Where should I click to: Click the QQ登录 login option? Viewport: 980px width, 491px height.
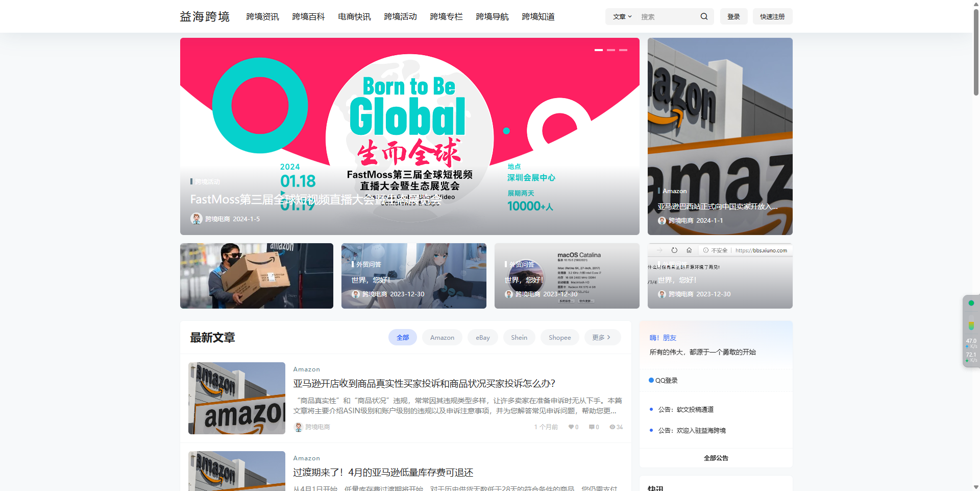tap(663, 380)
